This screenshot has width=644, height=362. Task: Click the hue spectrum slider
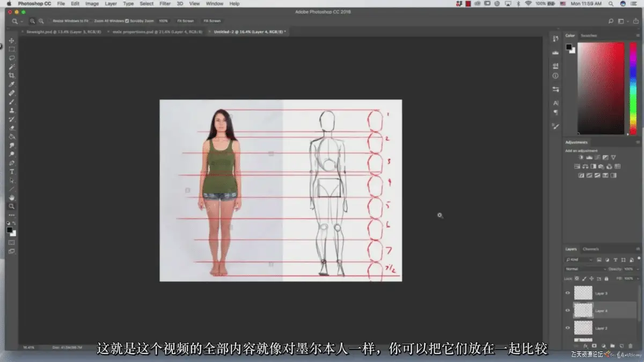633,88
